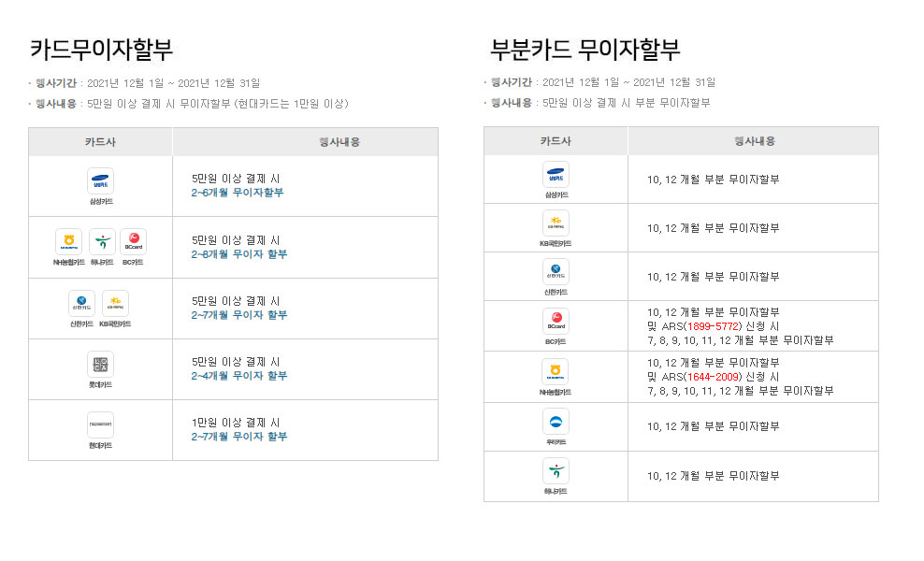The width and height of the screenshot is (924, 561).
Task: Click the 롯데카드 LOCA logo
Action: click(x=100, y=364)
